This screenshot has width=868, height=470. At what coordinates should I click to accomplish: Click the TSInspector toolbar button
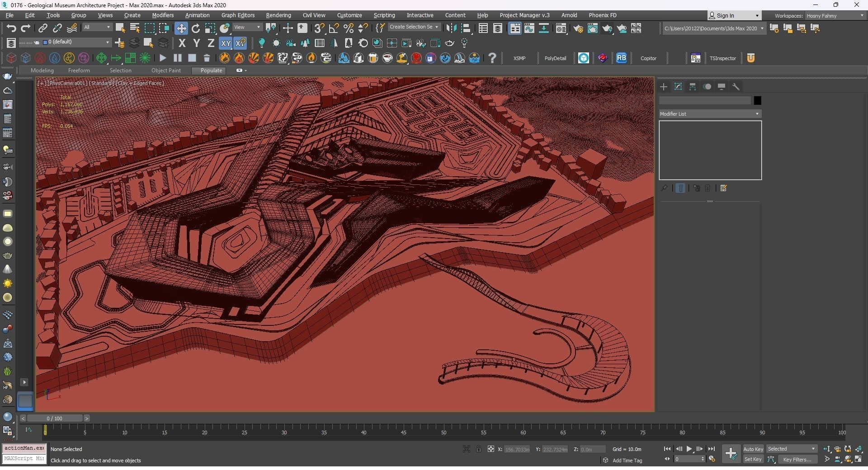coord(722,58)
